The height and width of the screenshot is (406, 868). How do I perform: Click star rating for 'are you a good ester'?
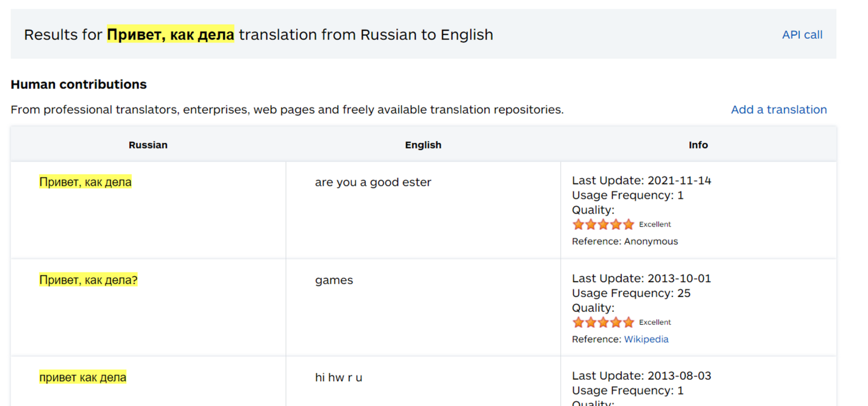pyautogui.click(x=603, y=224)
